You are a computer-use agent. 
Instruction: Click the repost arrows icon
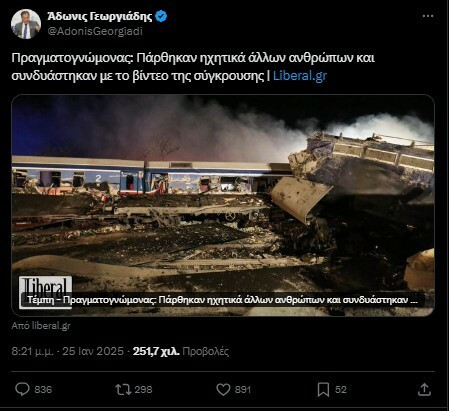(123, 389)
